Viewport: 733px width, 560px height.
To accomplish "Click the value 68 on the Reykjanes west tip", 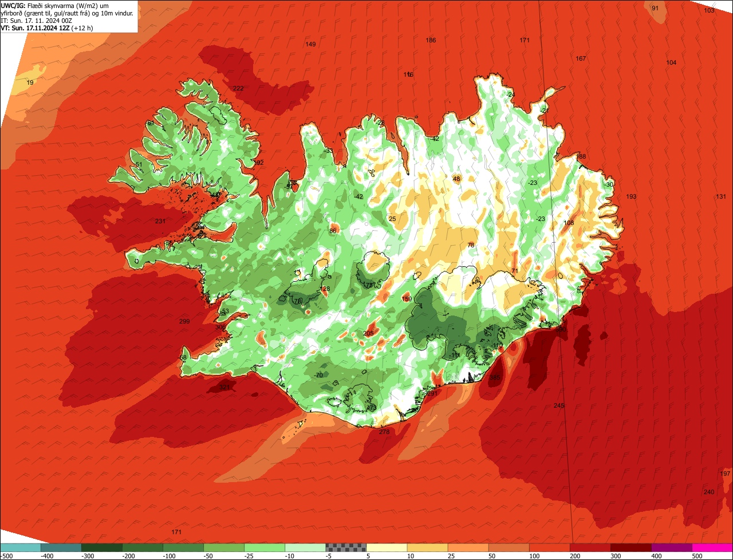I will [x=183, y=358].
